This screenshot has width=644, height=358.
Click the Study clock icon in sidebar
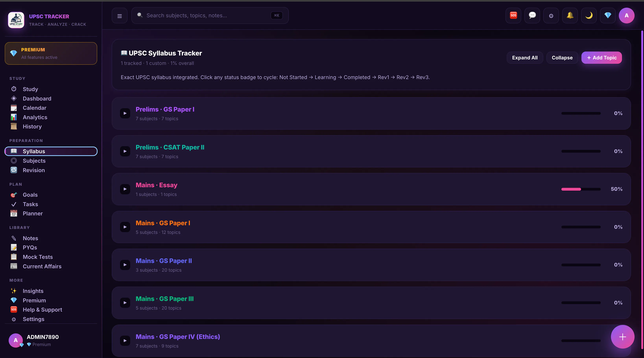pos(14,89)
